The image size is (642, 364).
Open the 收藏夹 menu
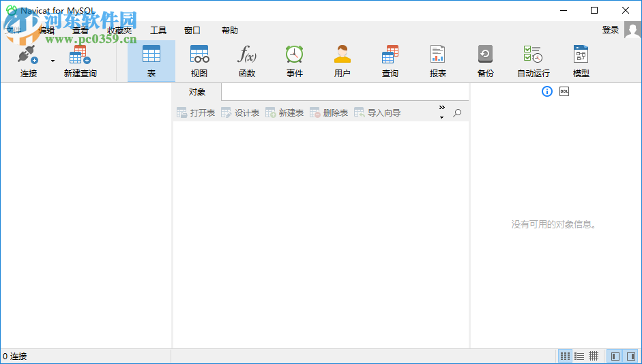(119, 30)
